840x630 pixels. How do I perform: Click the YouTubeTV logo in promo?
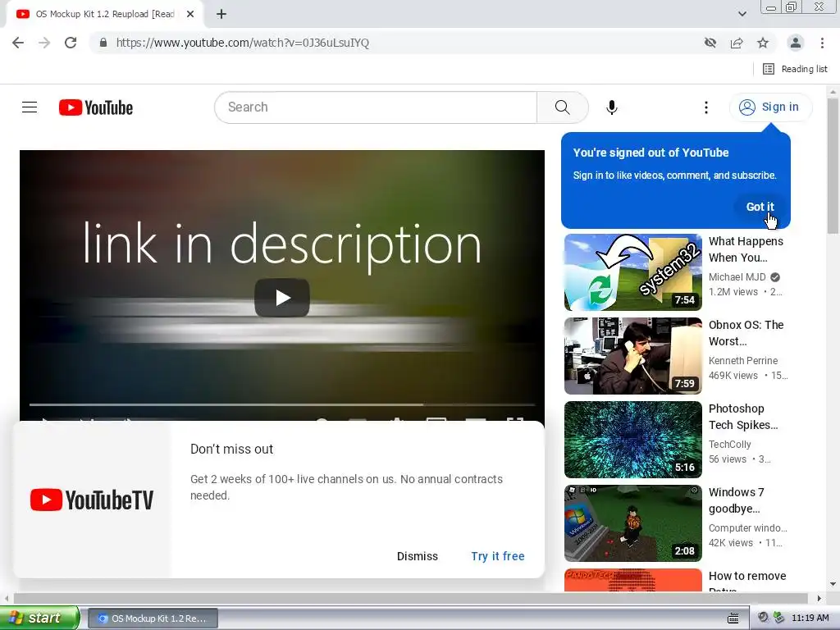pos(92,500)
